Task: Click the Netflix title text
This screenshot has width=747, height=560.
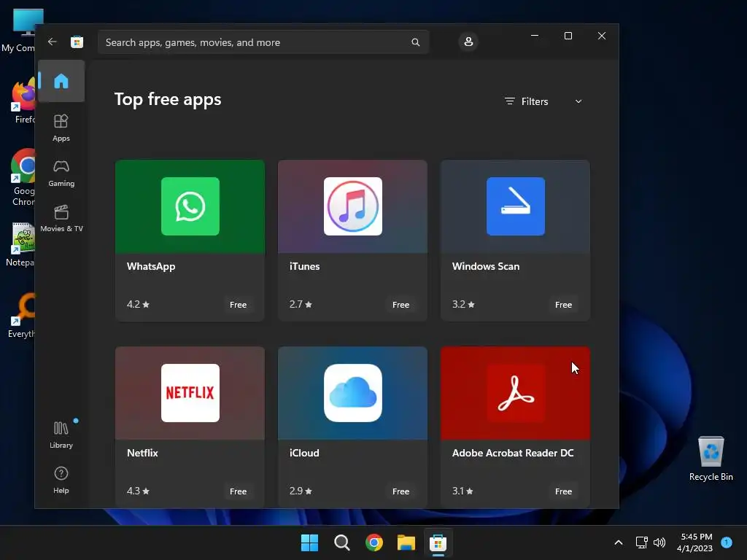Action: 142,453
